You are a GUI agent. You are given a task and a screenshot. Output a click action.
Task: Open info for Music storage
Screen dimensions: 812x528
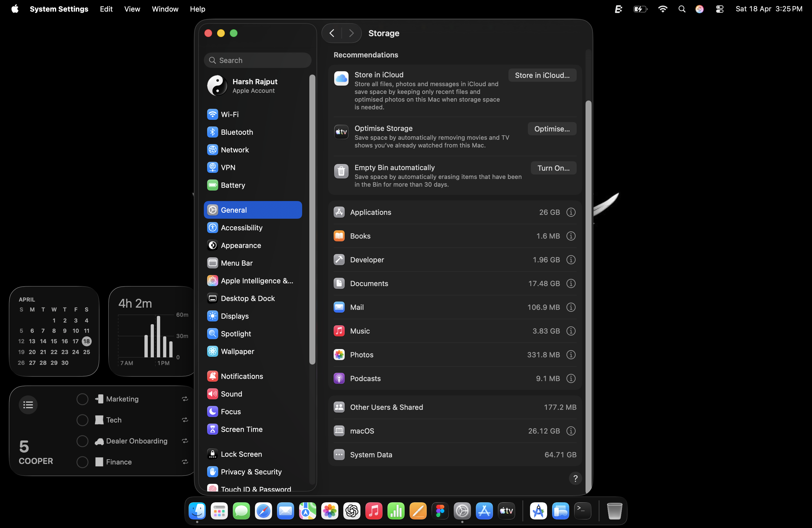coord(571,331)
